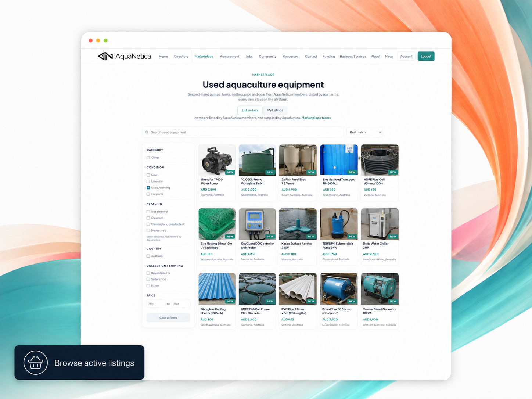
Task: Switch to the My Listings tab
Action: pos(275,110)
